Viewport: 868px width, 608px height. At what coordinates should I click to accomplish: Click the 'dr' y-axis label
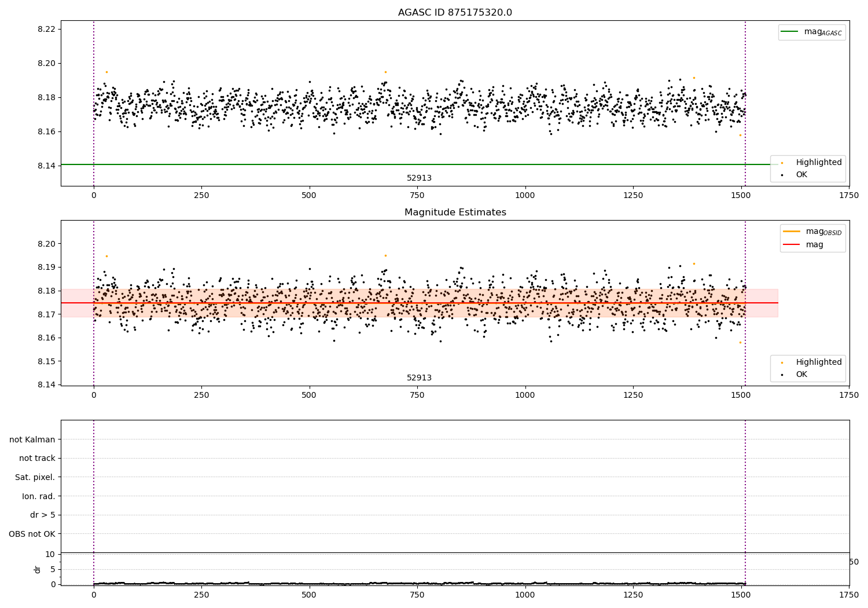pyautogui.click(x=38, y=569)
